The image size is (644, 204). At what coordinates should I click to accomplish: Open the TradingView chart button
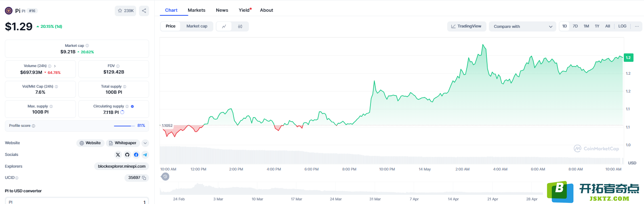click(466, 26)
